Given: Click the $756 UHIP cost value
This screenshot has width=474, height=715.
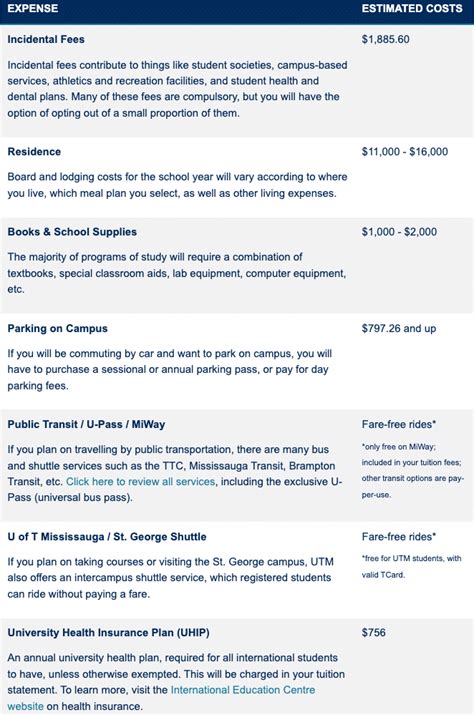Looking at the screenshot, I should 374,632.
